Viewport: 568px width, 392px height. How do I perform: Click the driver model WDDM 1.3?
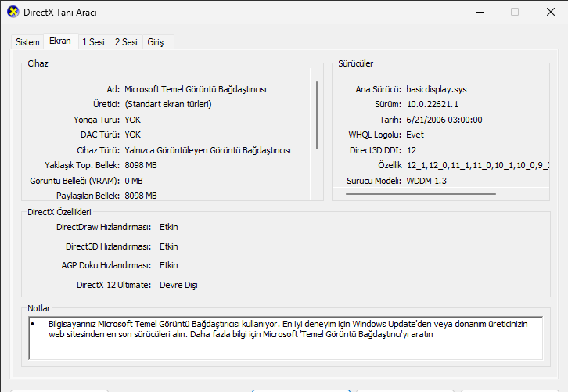click(x=426, y=181)
